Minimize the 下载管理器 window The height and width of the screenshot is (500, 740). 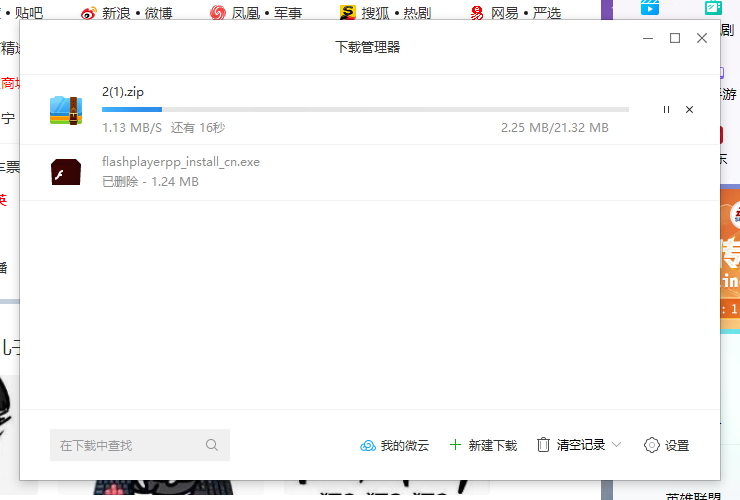pos(648,38)
